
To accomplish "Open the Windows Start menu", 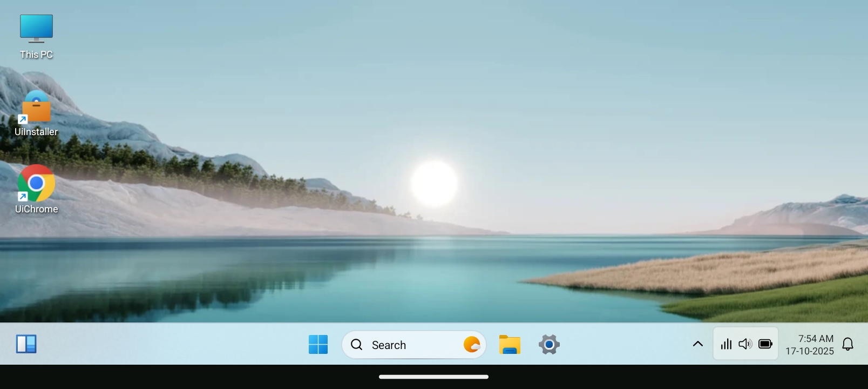I will pyautogui.click(x=318, y=345).
